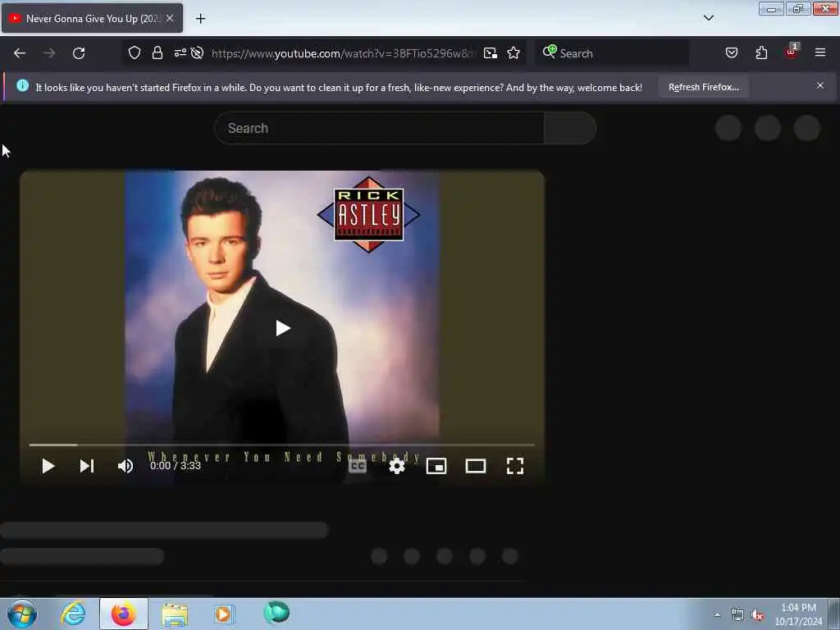Click the info icon in notification bar
The height and width of the screenshot is (630, 840).
[22, 85]
